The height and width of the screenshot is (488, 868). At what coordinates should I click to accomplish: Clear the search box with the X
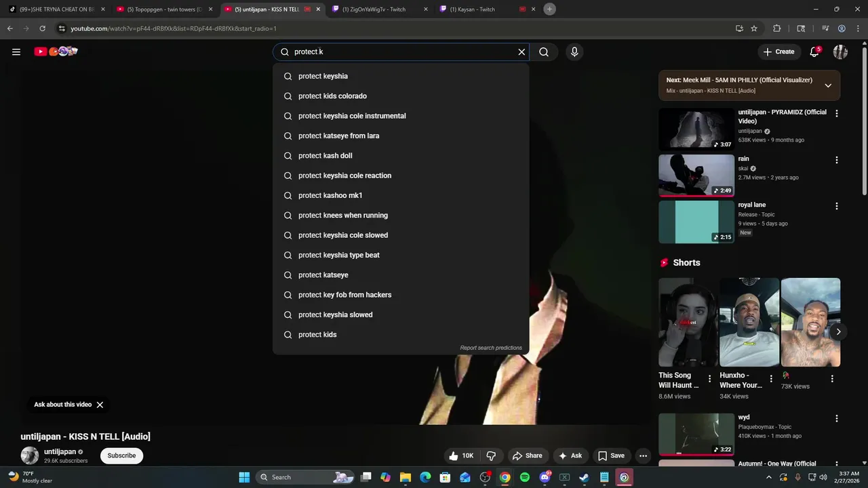521,52
